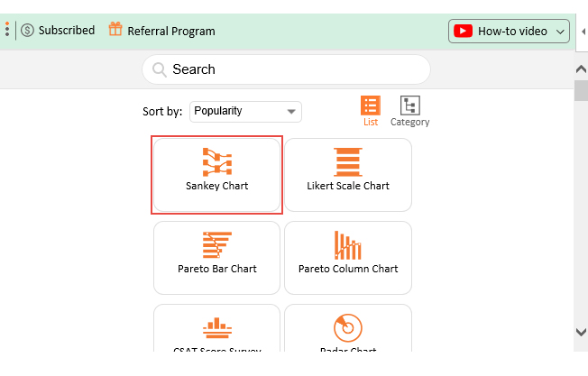This screenshot has height=376, width=588.
Task: Open the three-dot more options menu
Action: [x=7, y=31]
